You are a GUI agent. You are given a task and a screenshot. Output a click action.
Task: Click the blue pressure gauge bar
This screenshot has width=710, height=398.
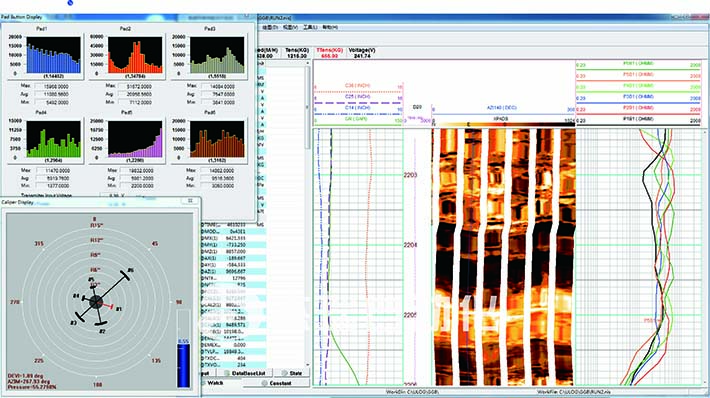click(183, 365)
